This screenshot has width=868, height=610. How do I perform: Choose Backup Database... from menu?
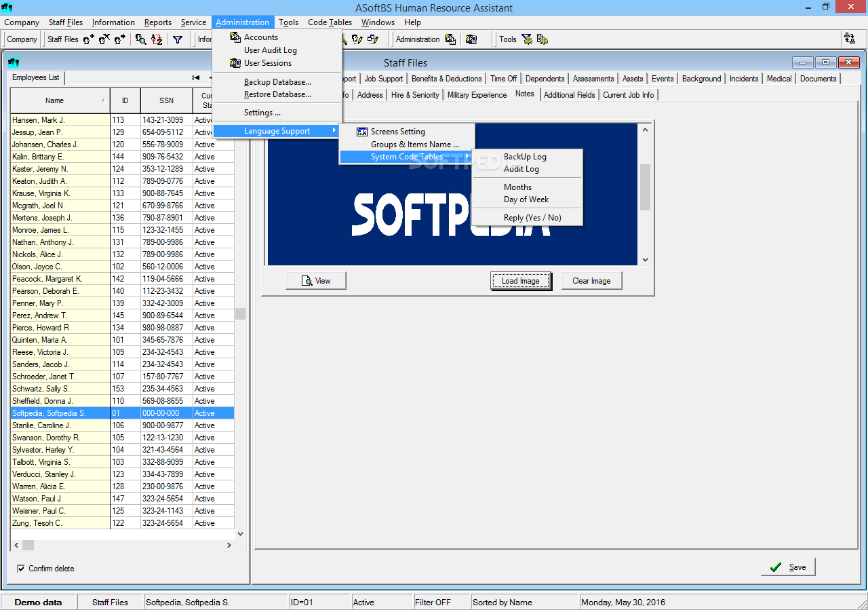tap(277, 82)
